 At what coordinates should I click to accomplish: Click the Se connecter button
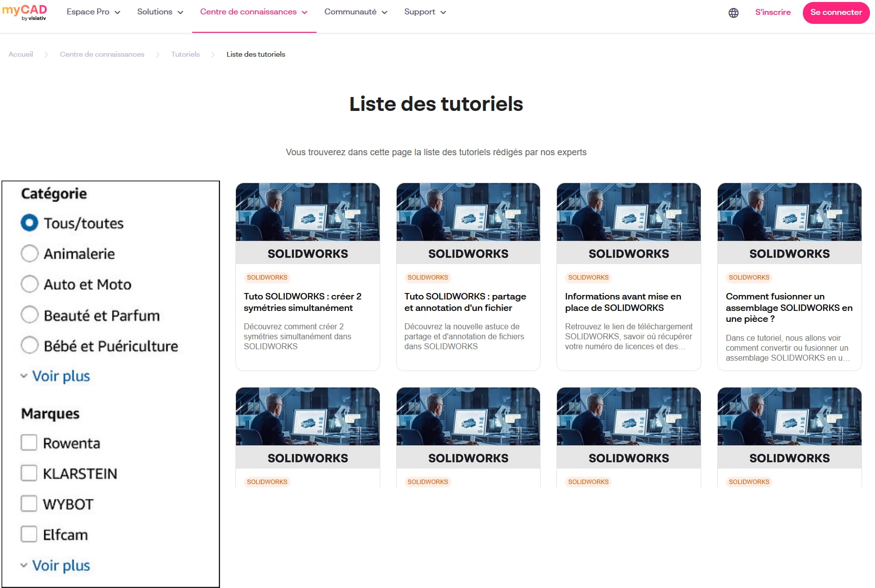pyautogui.click(x=836, y=12)
